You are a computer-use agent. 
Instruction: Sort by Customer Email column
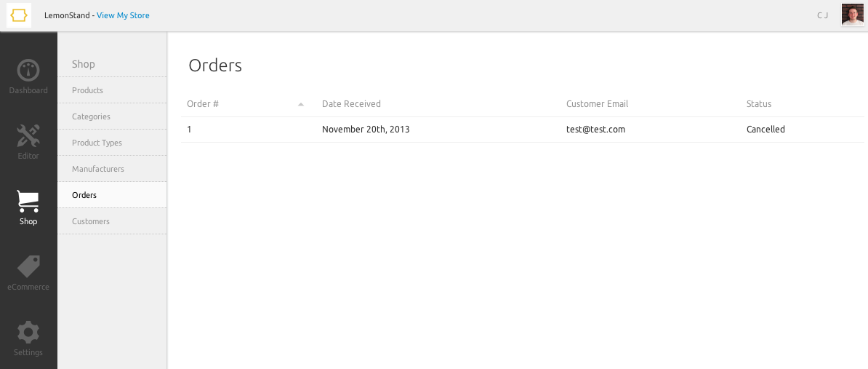597,103
